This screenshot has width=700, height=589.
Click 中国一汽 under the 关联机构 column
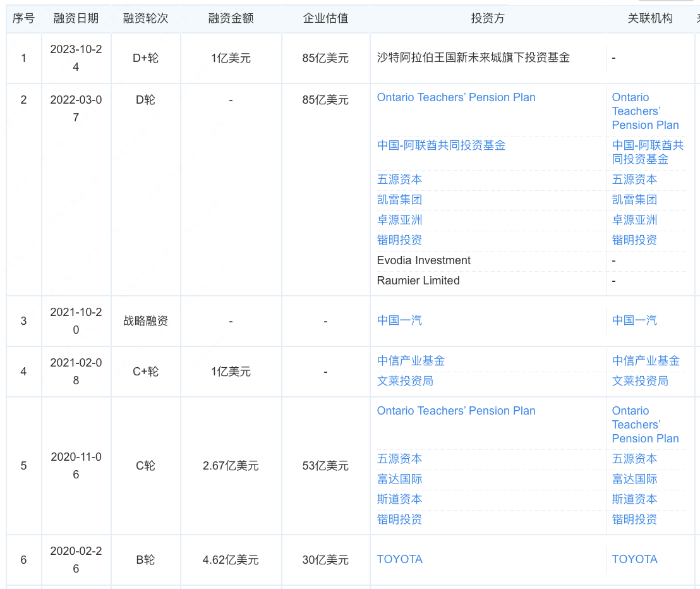click(x=634, y=320)
